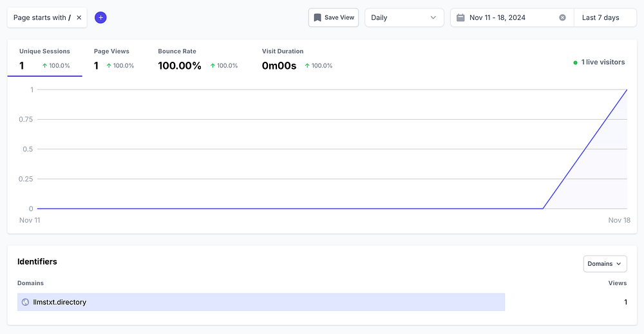
Task: Clear the selected date range
Action: click(562, 17)
